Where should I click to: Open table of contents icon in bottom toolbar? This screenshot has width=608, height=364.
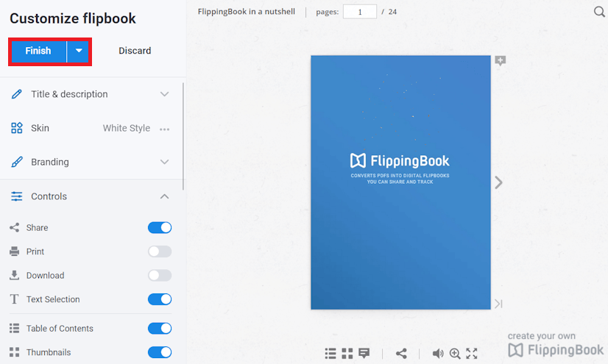pos(330,354)
